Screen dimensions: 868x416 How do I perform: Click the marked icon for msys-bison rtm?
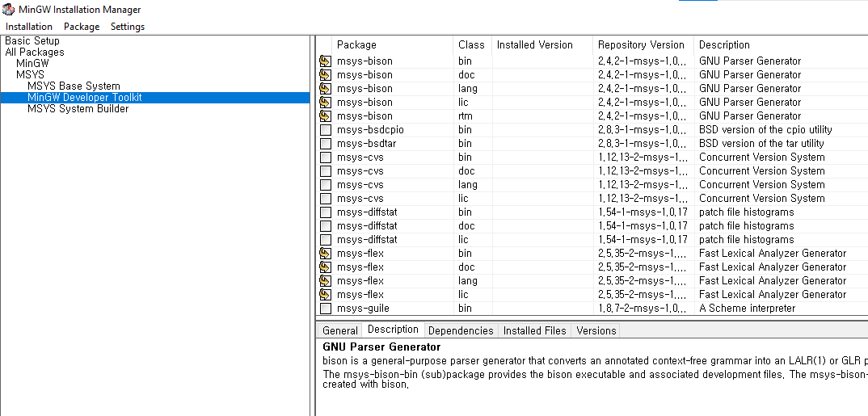click(326, 116)
